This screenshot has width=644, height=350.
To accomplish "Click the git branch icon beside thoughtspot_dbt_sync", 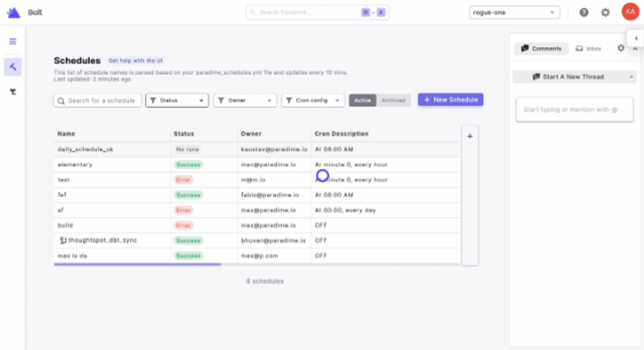I will click(x=63, y=240).
